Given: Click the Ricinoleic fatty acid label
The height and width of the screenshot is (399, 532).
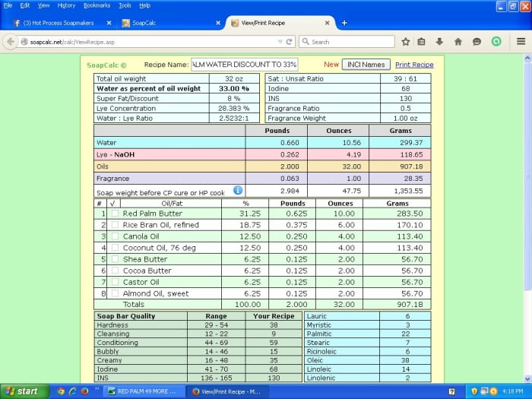Looking at the screenshot, I should point(321,351).
